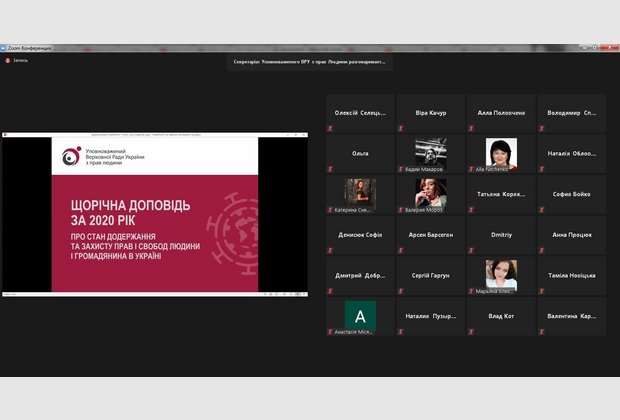This screenshot has width=620, height=420.
Task: Click muted mic icon on Dmitriy tile
Action: pos(472,250)
